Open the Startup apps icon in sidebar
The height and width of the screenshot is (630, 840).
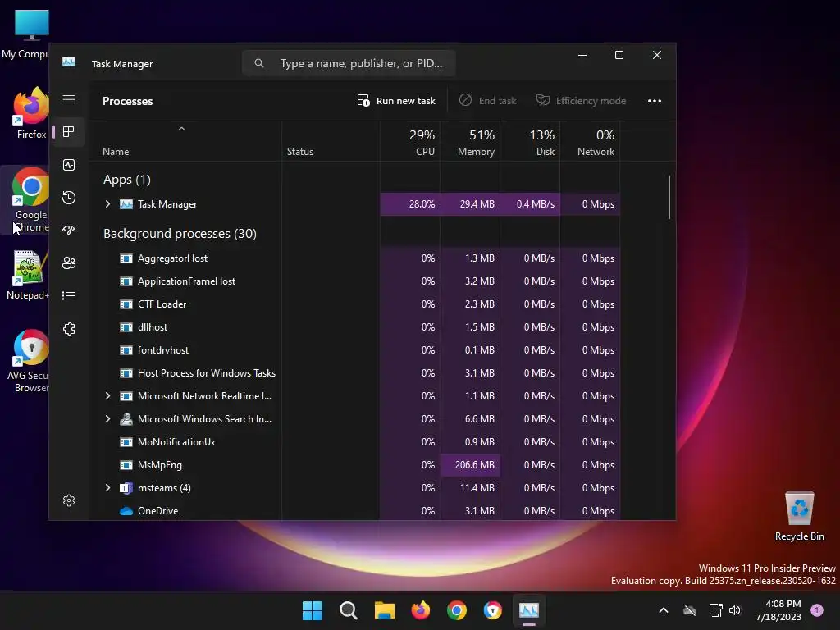tap(69, 231)
